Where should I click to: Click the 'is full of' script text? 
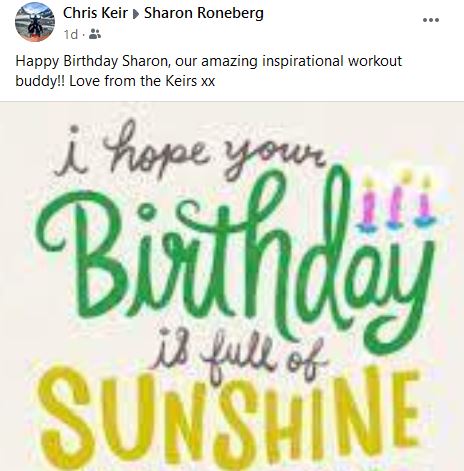point(238,355)
